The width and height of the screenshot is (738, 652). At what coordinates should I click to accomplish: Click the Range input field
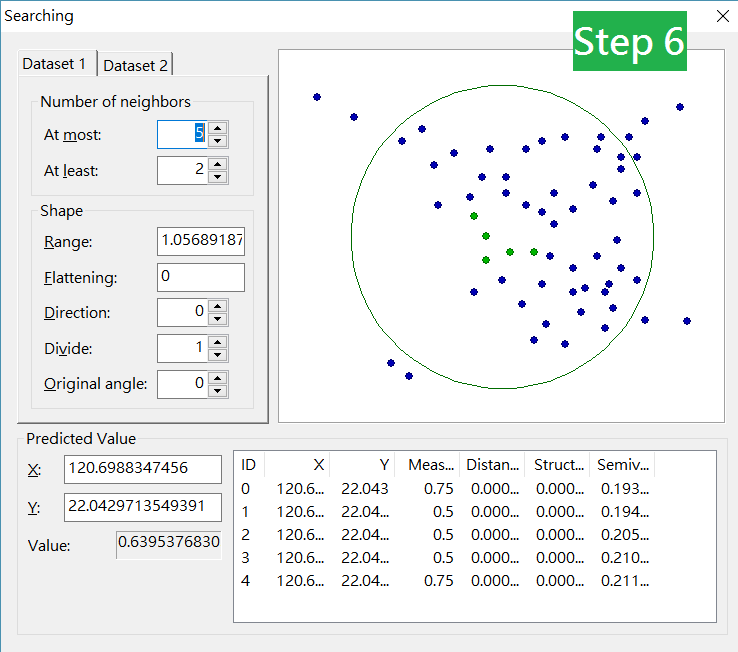click(x=201, y=241)
